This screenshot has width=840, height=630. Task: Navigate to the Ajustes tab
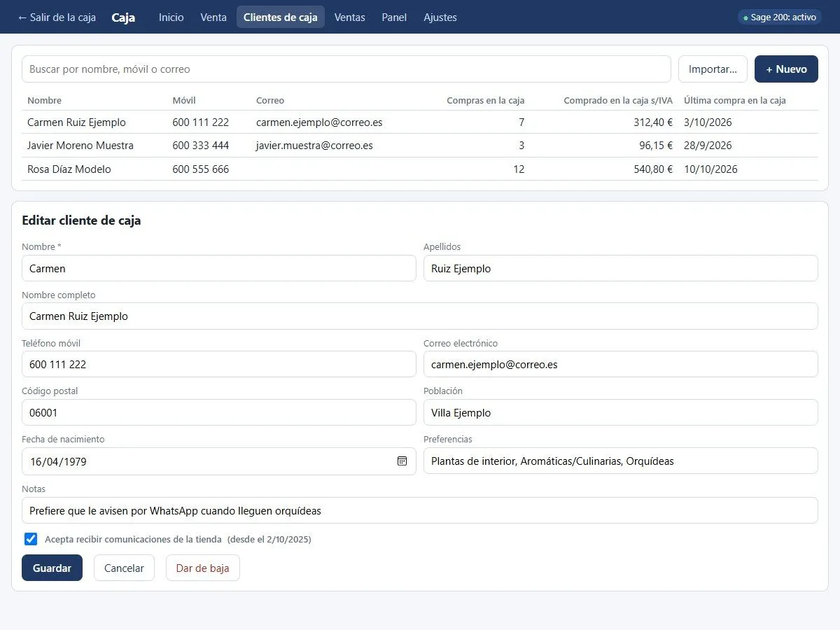(x=440, y=17)
